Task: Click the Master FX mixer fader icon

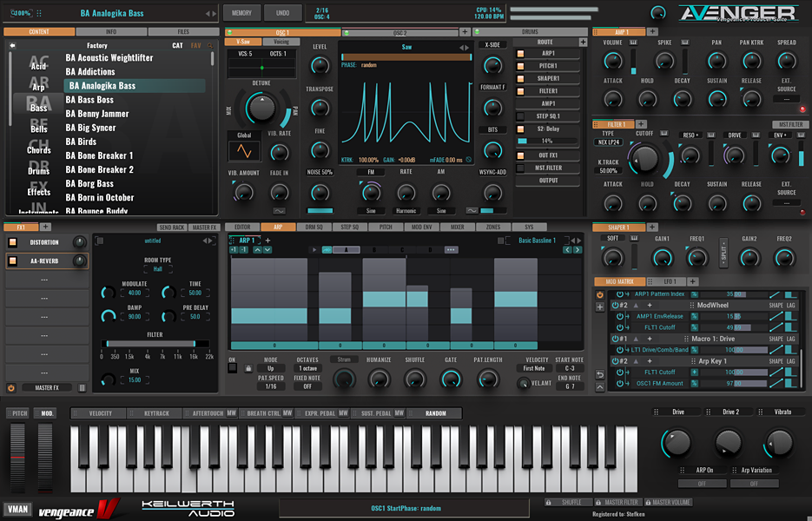Action: [82, 387]
